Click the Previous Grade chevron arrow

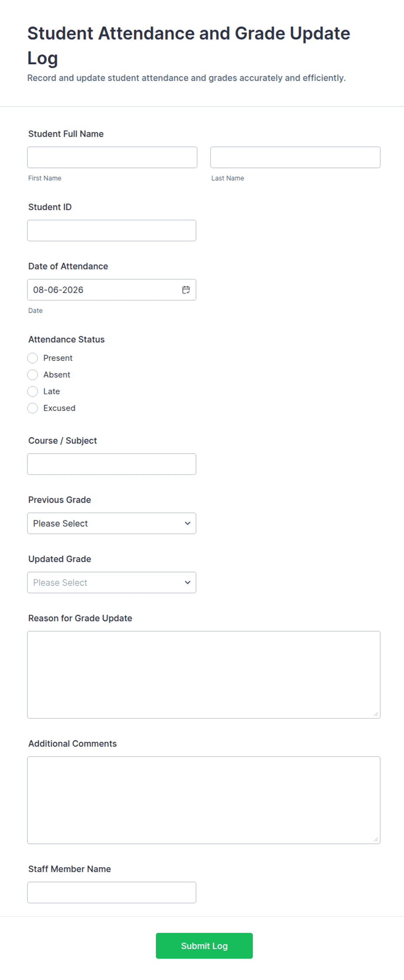188,523
